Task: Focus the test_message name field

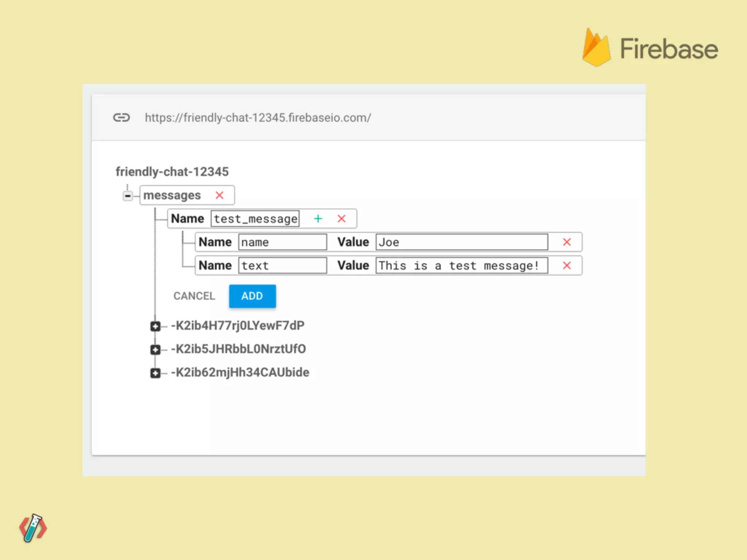Action: click(255, 218)
